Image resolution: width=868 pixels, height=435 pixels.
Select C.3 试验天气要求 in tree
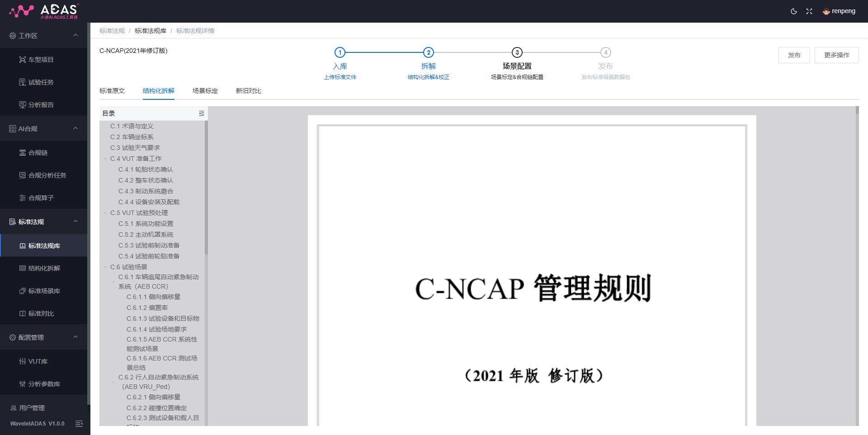(135, 148)
